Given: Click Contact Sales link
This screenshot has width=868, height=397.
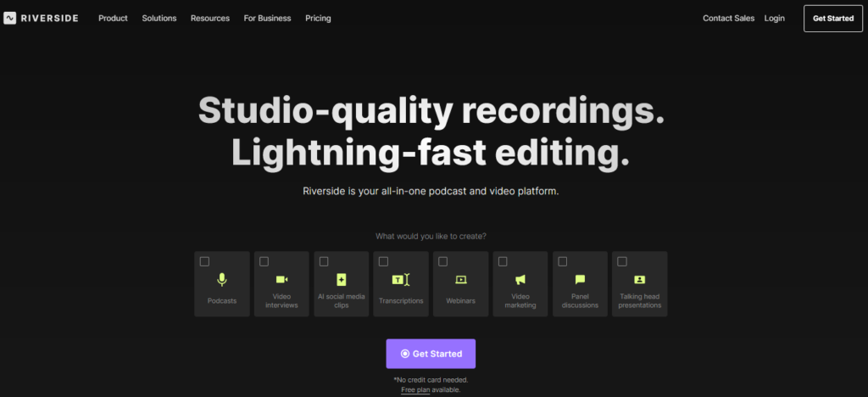Looking at the screenshot, I should (x=728, y=19).
